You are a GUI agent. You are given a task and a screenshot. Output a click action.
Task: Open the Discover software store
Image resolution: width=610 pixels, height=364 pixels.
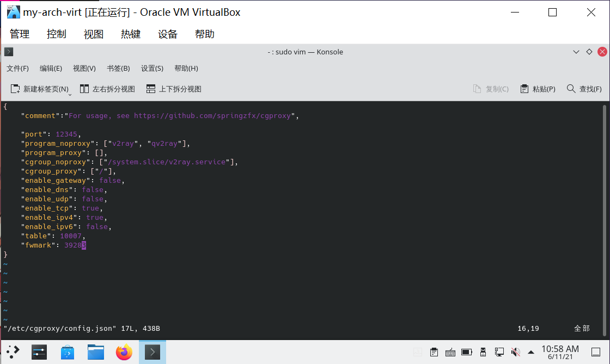pos(67,352)
